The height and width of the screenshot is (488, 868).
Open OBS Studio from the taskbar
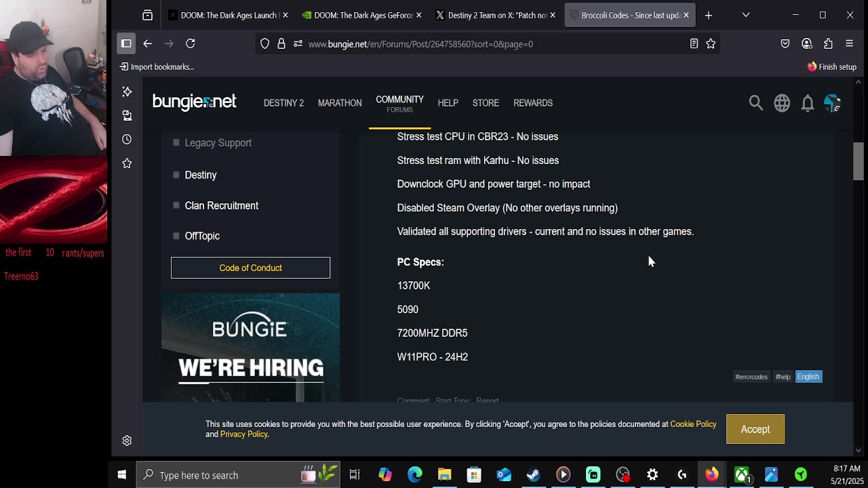pos(623,475)
